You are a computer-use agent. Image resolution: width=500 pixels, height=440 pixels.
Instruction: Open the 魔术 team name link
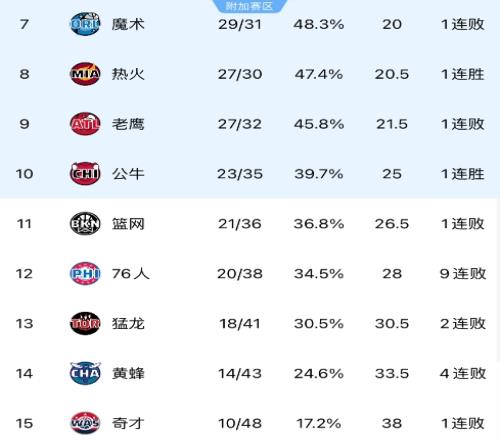pos(128,24)
